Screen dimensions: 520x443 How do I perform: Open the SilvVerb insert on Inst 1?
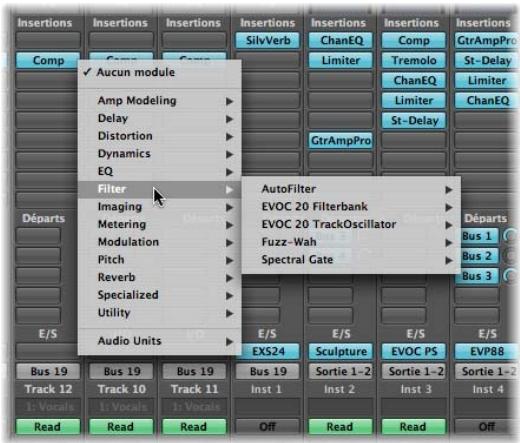pos(268,41)
